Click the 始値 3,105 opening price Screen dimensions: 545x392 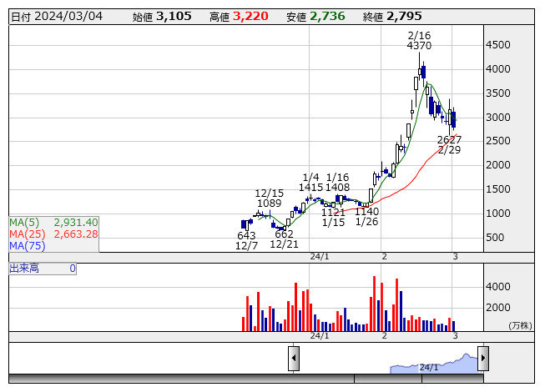pos(162,17)
